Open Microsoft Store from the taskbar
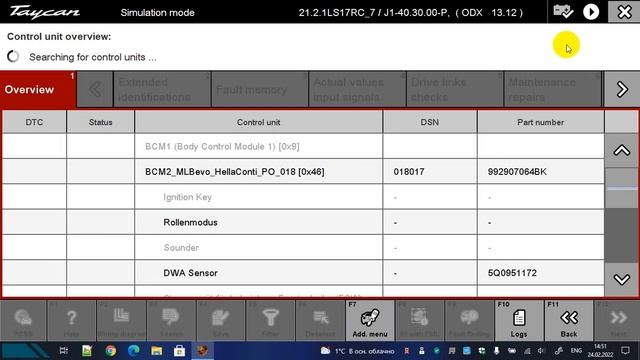 point(180,351)
